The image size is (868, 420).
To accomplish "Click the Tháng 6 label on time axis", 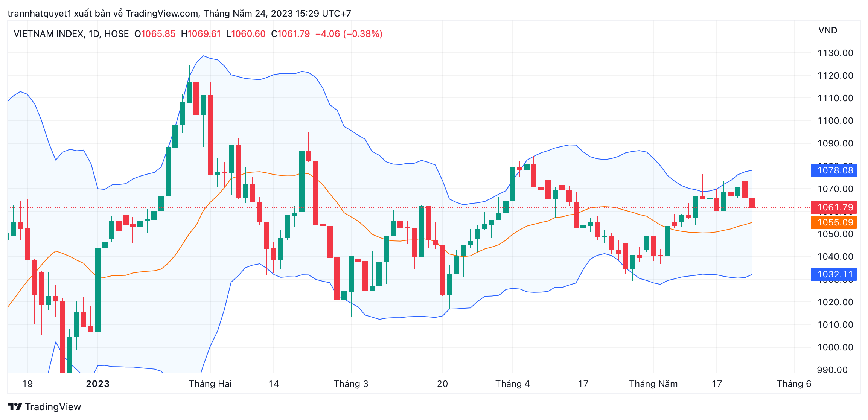I will coord(794,384).
